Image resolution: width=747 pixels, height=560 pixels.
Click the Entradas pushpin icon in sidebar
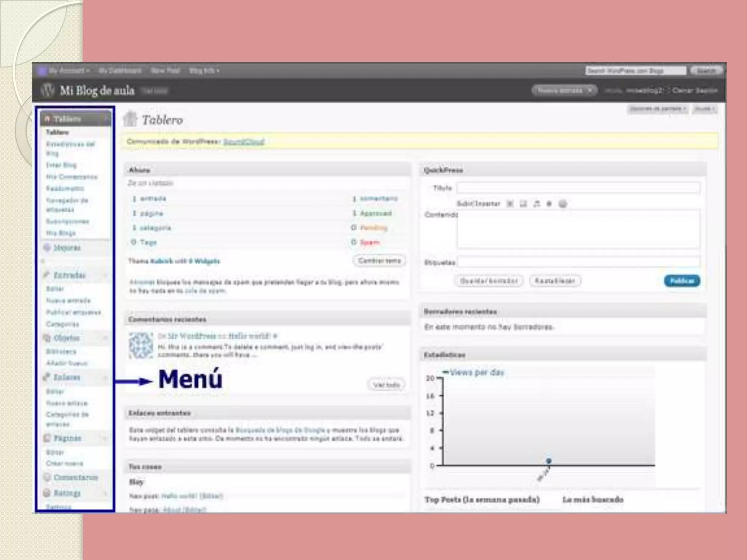tap(47, 275)
